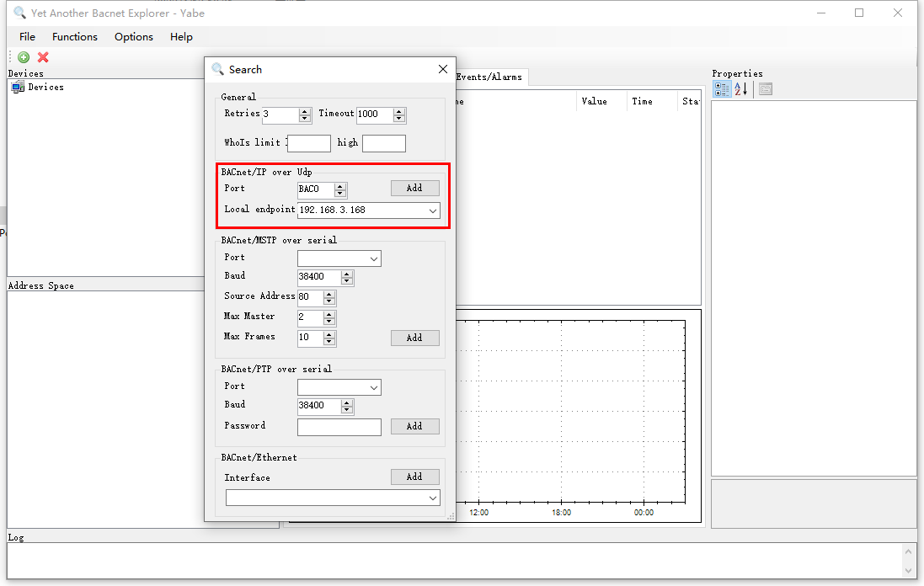Screen dimensions: 924x586
Task: Open the Functions menu
Action: click(75, 36)
